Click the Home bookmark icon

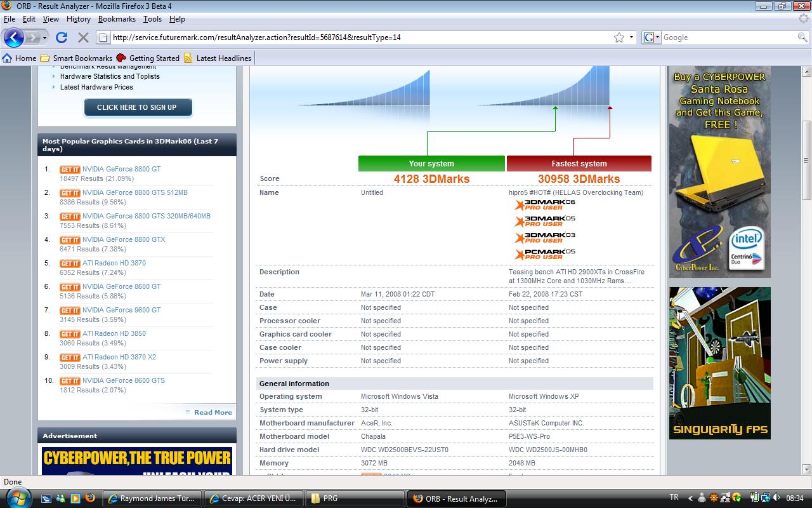tap(8, 58)
